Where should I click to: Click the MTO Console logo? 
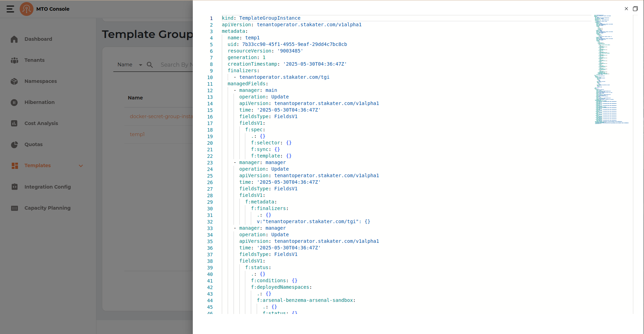click(x=27, y=9)
